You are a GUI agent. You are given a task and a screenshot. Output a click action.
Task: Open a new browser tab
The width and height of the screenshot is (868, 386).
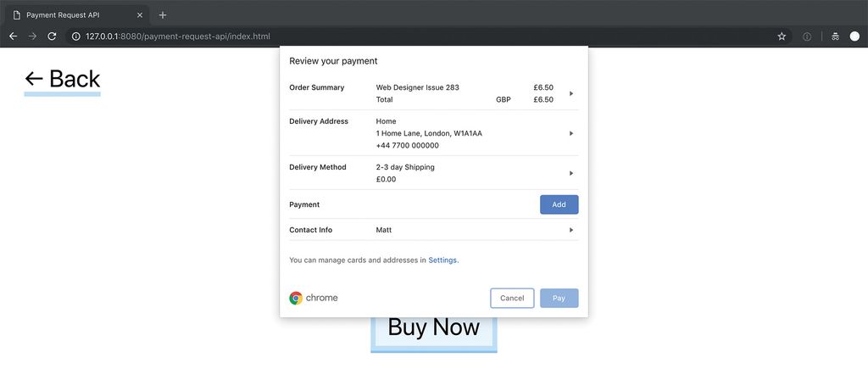tap(163, 14)
